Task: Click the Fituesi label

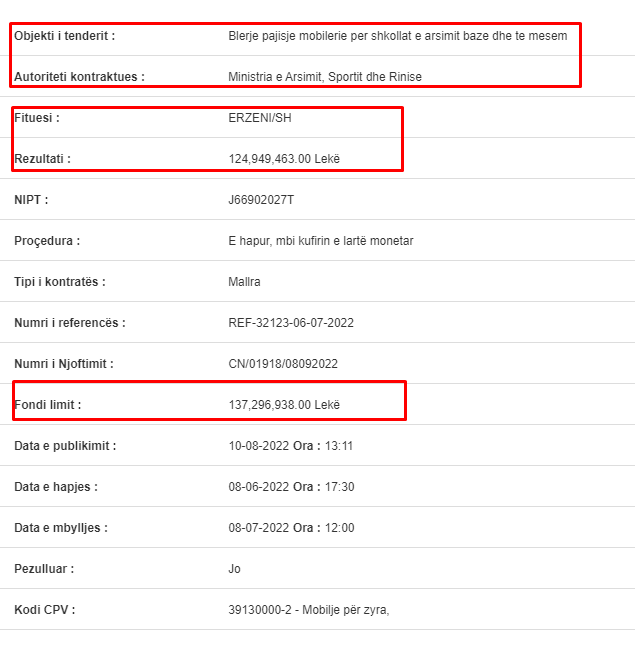Action: point(37,118)
